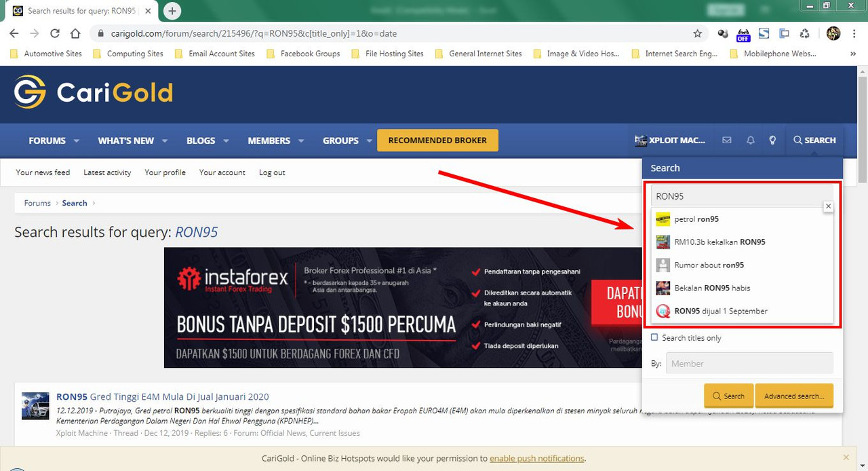Screen dimensions: 868x471
Task: Open the BLOGS menu
Action: coord(201,140)
